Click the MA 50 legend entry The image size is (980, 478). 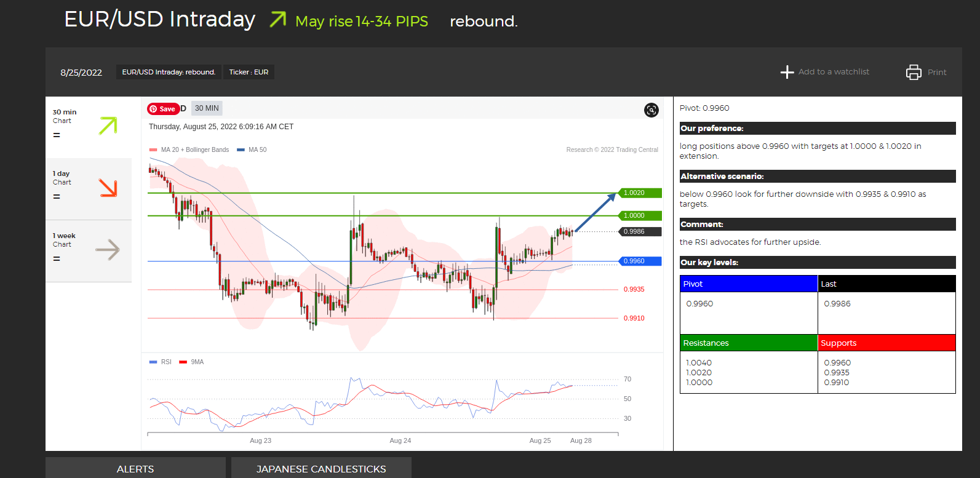click(252, 149)
